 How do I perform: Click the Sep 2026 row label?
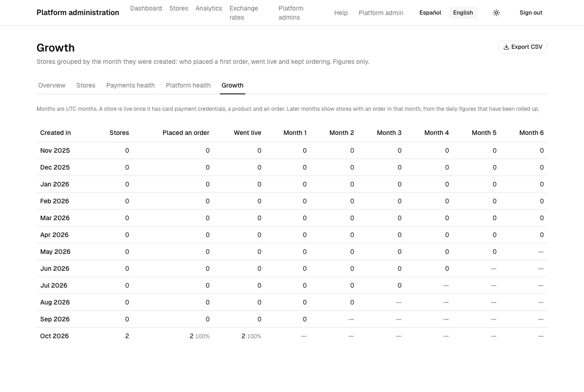55,319
